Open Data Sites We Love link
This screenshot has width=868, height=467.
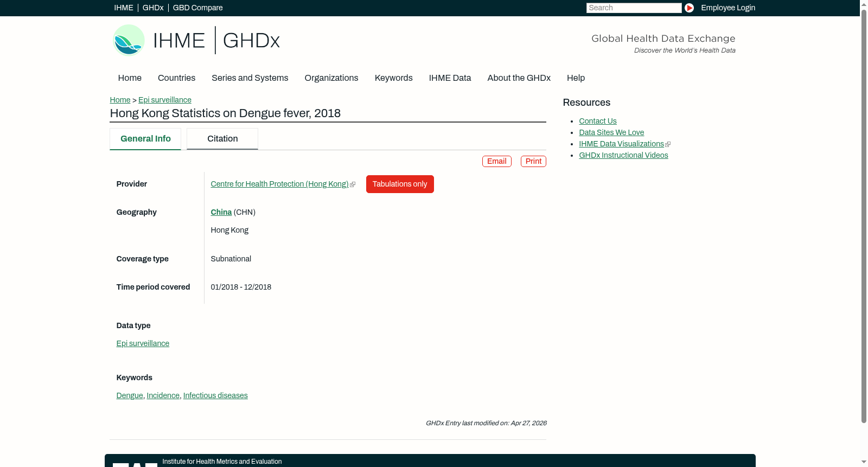(611, 133)
